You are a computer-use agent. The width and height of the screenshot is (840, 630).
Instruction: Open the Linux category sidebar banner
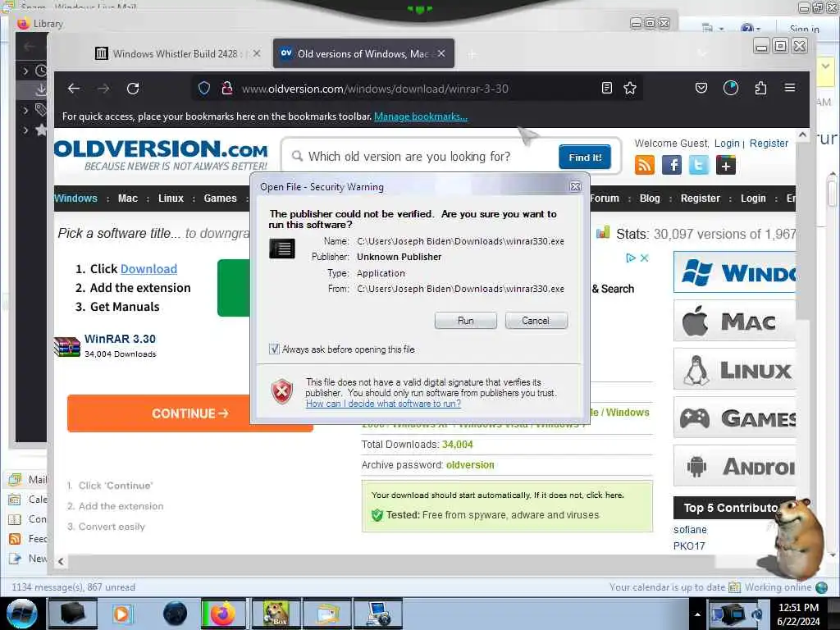click(x=734, y=369)
